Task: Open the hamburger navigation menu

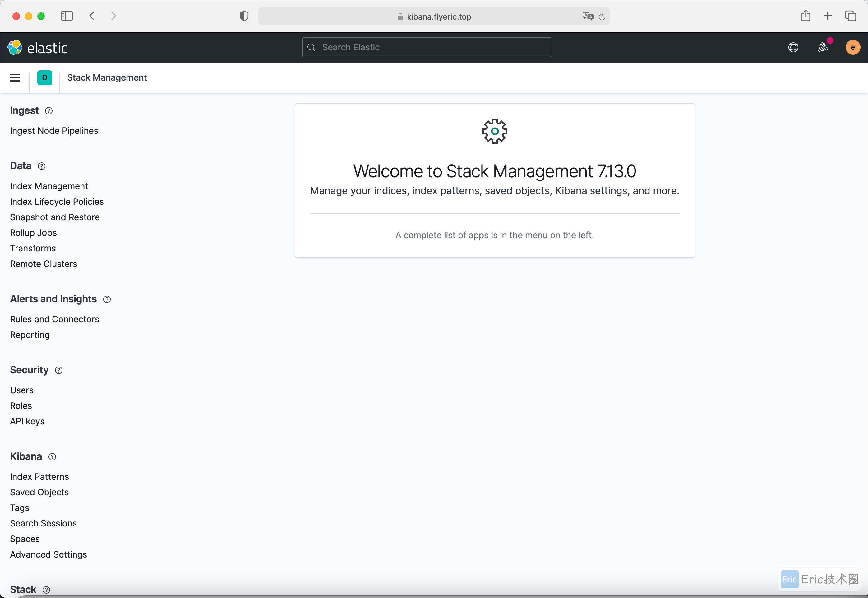Action: coord(15,77)
